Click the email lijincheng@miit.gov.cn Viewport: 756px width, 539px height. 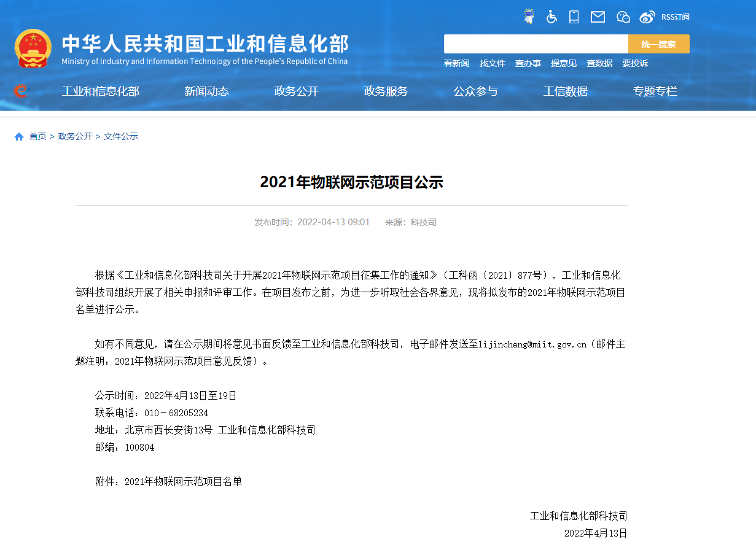coord(532,344)
